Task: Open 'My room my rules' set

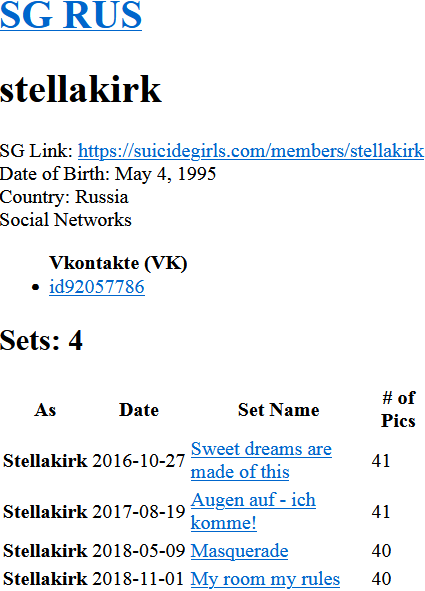Action: (265, 579)
